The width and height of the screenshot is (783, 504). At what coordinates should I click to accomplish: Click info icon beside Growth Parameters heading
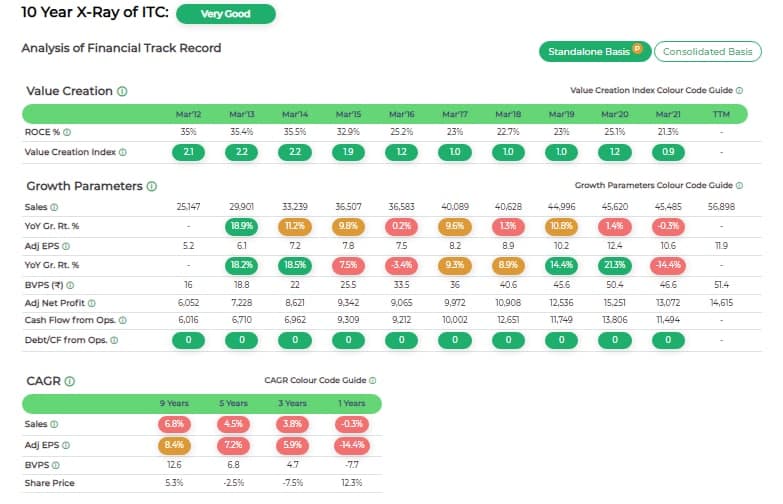pos(152,186)
